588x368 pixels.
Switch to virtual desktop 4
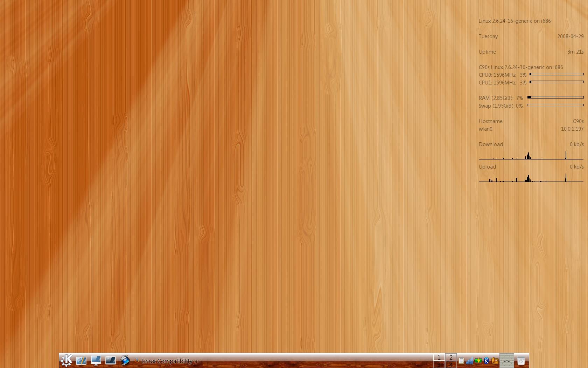(451, 365)
